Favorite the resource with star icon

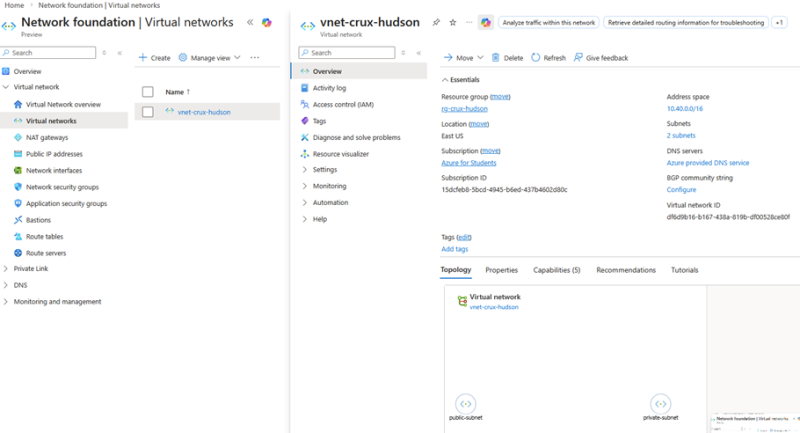click(x=452, y=21)
